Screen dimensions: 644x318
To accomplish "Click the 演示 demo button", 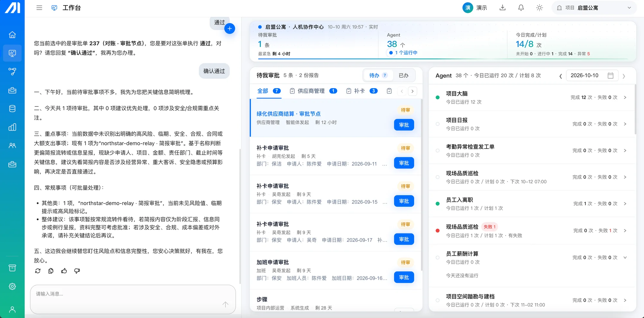I will pos(475,8).
